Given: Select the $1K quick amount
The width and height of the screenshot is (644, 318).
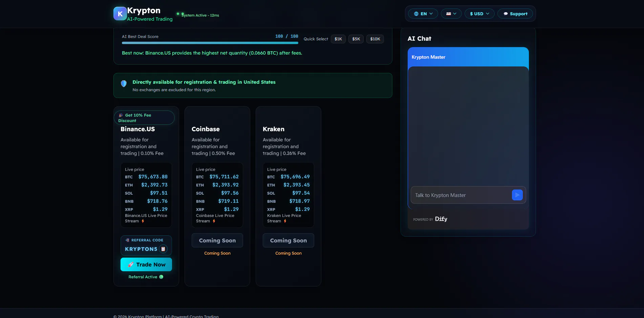Looking at the screenshot, I should click(x=338, y=39).
